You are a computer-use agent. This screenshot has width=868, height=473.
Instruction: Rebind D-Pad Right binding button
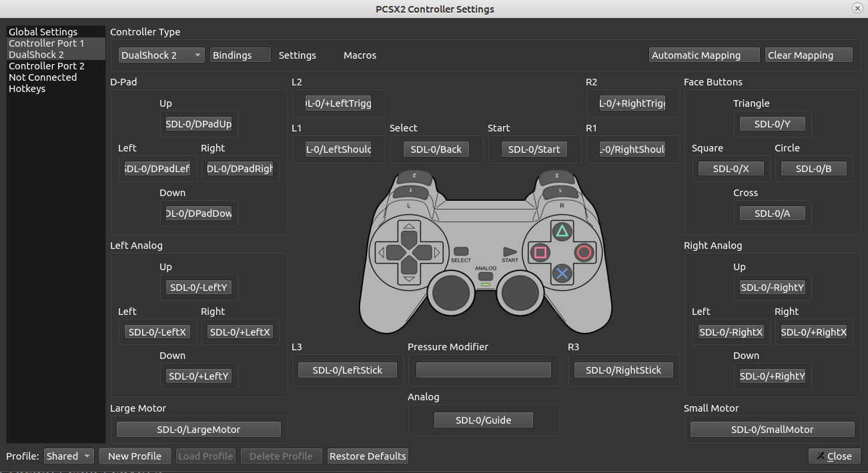(240, 169)
